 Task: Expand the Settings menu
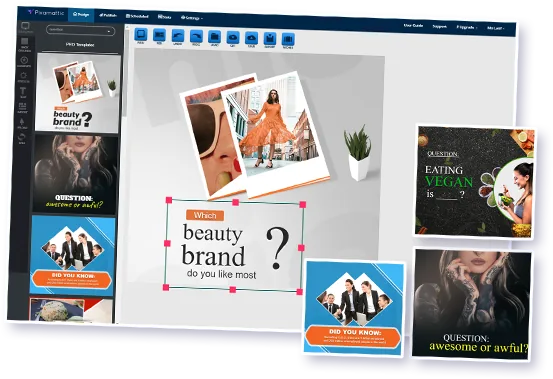[x=192, y=18]
